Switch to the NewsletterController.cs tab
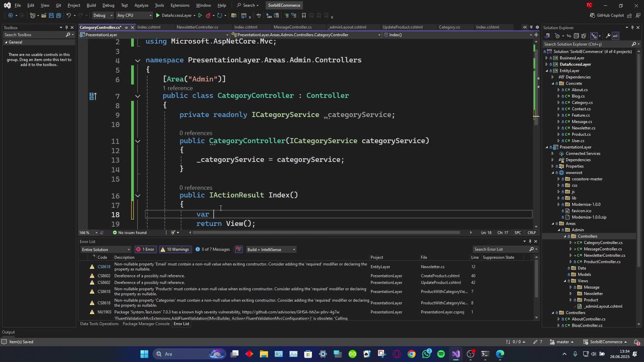This screenshot has height=362, width=644. (x=197, y=27)
